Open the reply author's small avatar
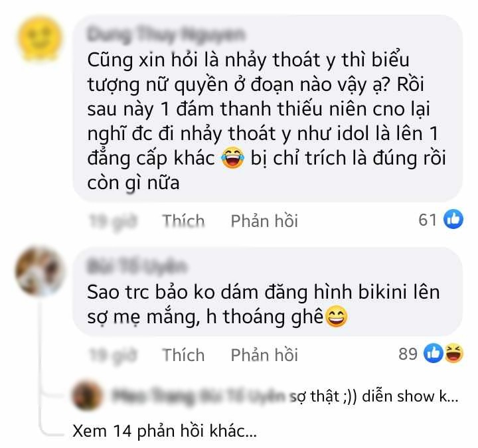Viewport: 478px width, 448px height. pos(87,396)
